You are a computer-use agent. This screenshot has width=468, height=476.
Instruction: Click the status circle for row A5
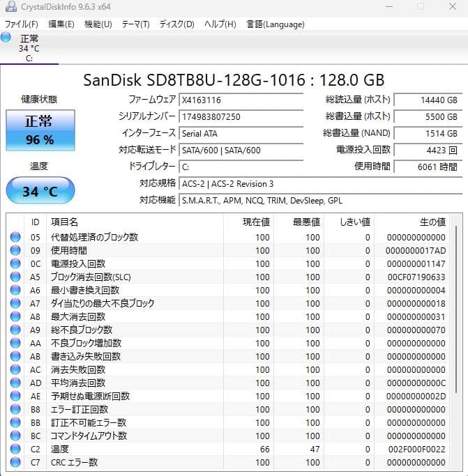pyautogui.click(x=15, y=277)
